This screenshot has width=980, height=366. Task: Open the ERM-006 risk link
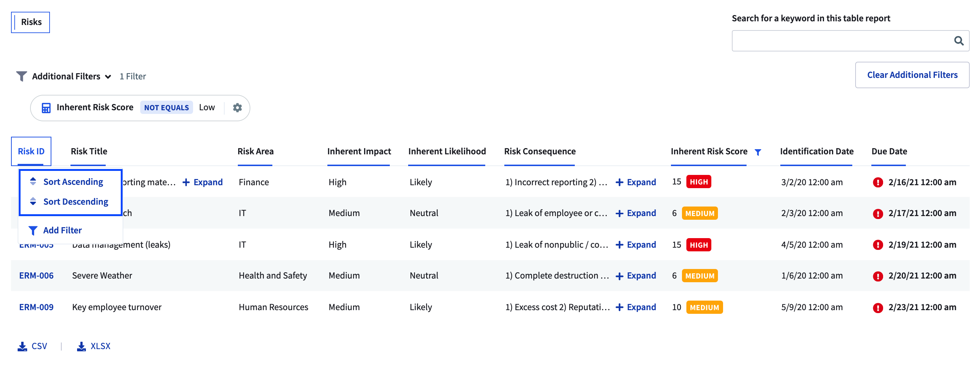[36, 275]
